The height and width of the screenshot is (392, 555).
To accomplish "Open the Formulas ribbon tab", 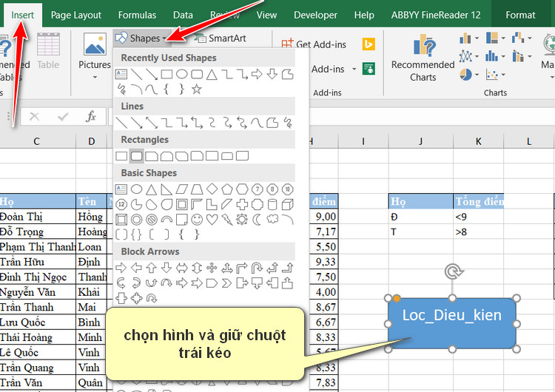I will pos(137,14).
